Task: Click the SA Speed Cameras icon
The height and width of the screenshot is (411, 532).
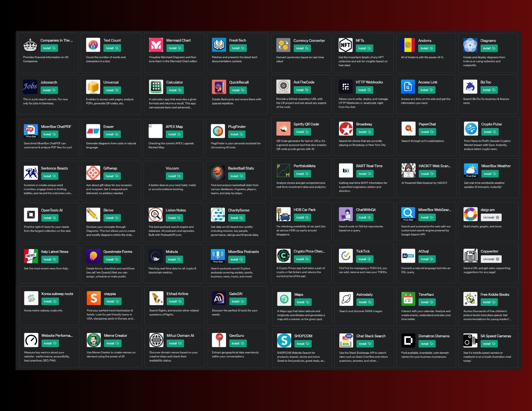Action: point(470,340)
